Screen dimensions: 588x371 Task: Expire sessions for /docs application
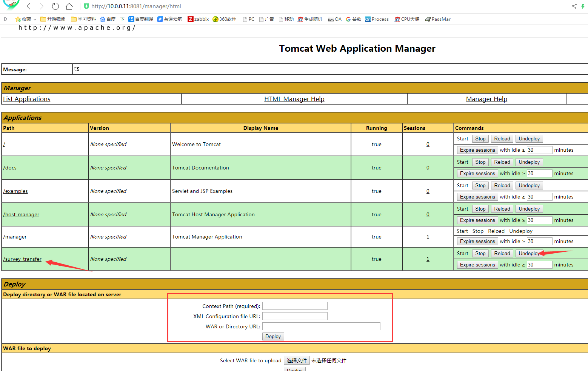(477, 173)
